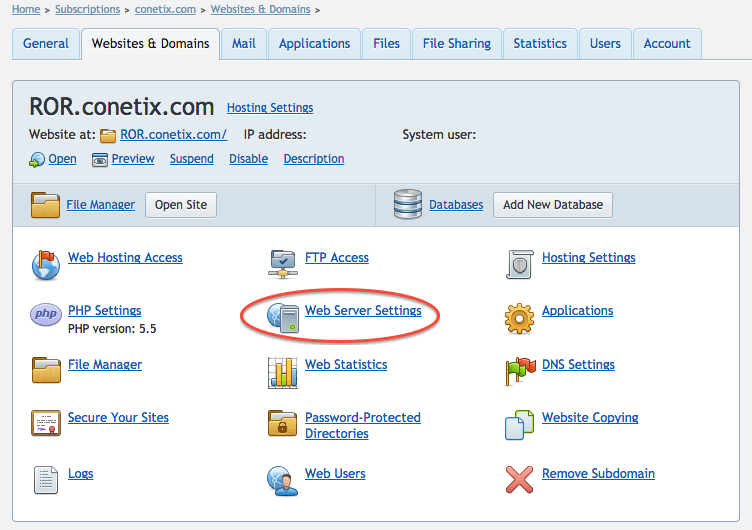Screen dimensions: 752x530
Task: Open Hosting Settings link beside the domain title
Action: click(270, 108)
